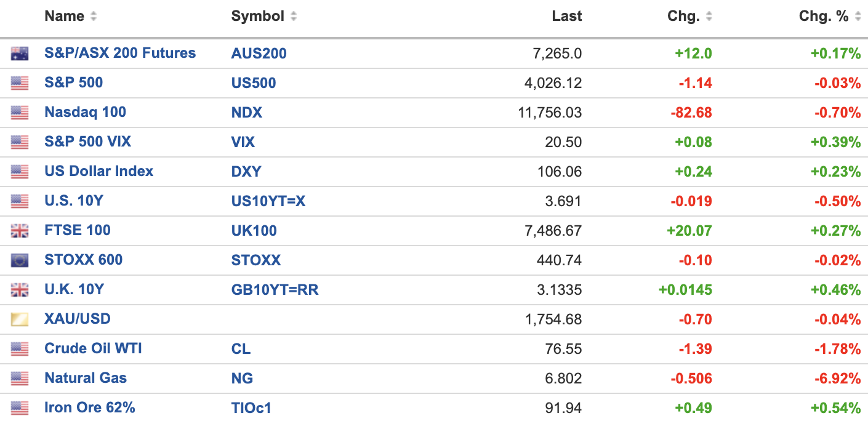Viewport: 868px width, 421px height.
Task: Sort the table by Name column arrows
Action: pyautogui.click(x=94, y=17)
